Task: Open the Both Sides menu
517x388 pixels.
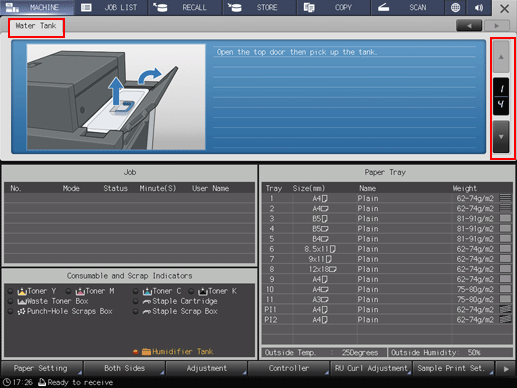Action: coord(124,368)
